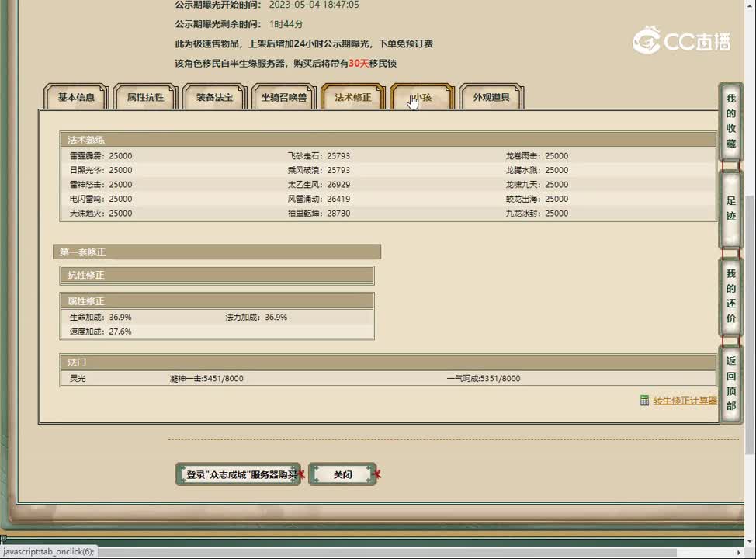
Task: Click 飞砂走石: 25793 entry
Action: pyautogui.click(x=319, y=156)
